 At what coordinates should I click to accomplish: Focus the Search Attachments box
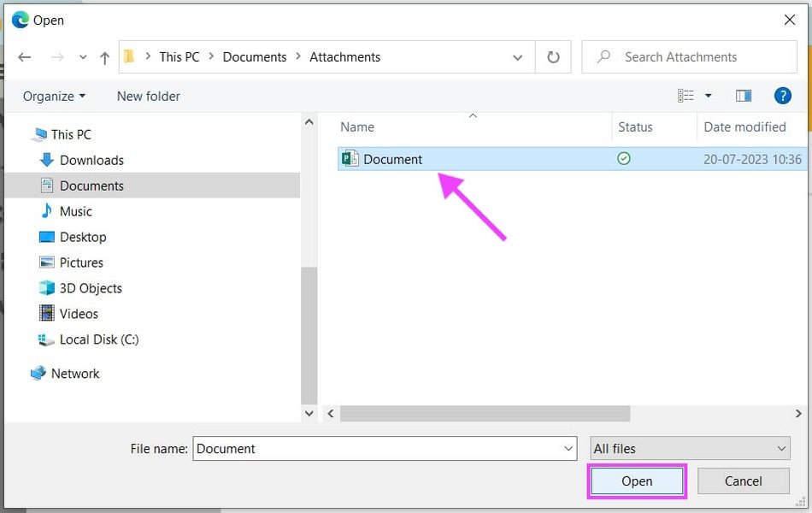[x=689, y=57]
